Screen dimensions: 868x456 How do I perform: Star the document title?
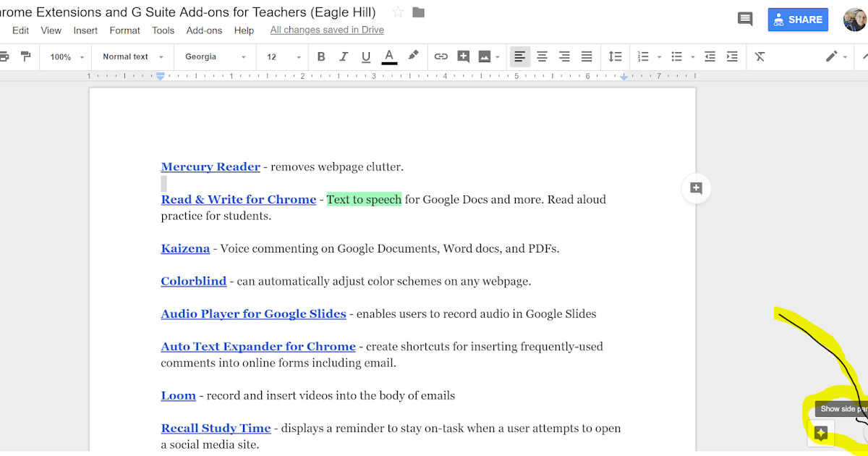398,12
